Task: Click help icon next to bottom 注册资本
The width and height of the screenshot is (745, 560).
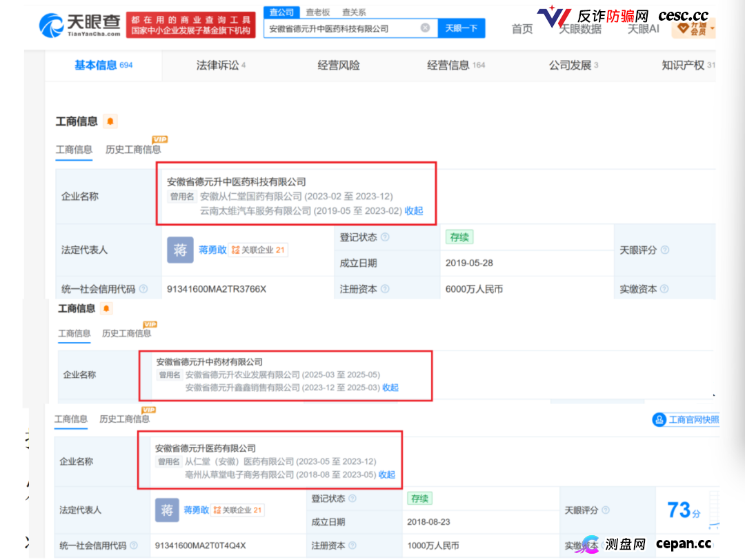Action: coord(352,546)
